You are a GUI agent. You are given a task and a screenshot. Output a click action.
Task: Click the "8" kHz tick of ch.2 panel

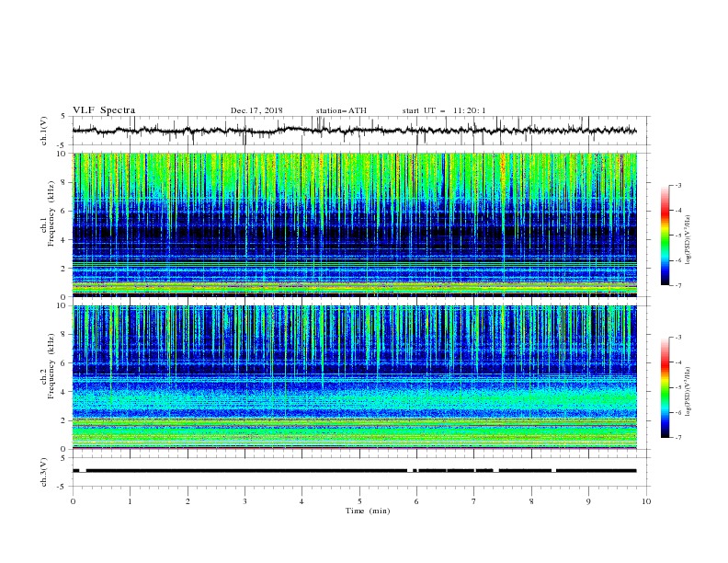pos(64,335)
